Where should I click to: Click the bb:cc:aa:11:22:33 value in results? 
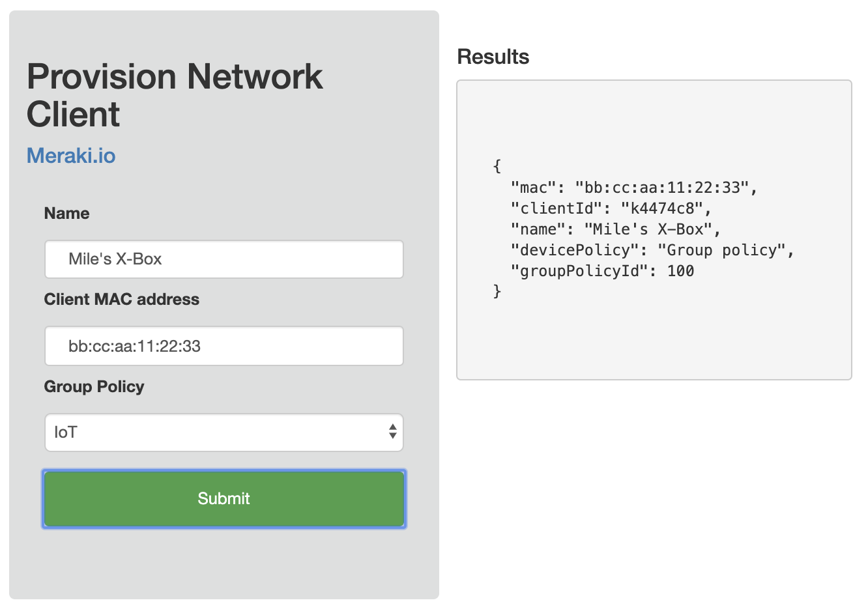(661, 188)
